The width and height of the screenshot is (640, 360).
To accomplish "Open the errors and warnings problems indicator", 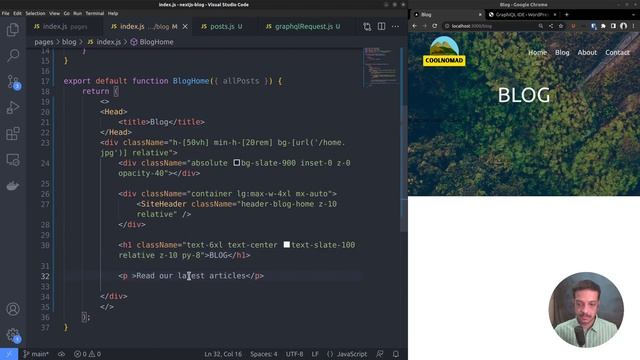I will coord(87,354).
